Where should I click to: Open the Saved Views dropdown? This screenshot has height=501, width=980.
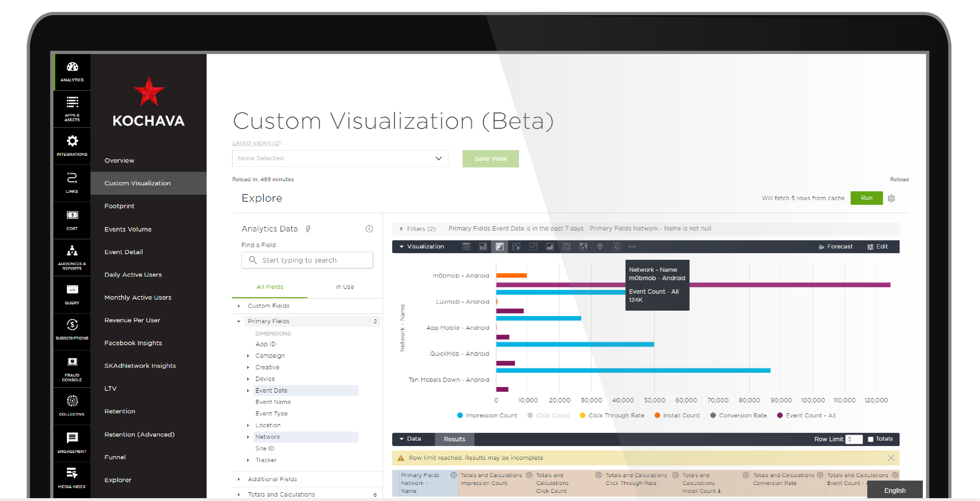[x=340, y=158]
